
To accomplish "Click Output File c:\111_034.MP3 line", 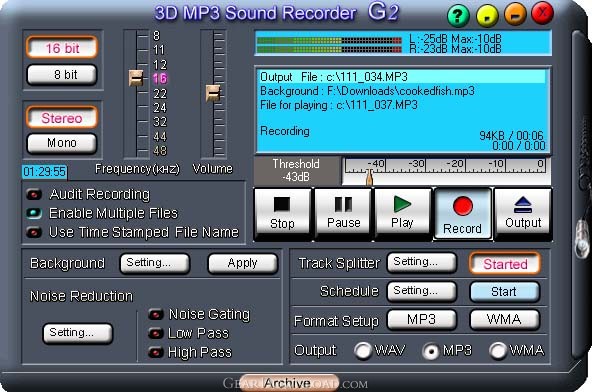I will [402, 77].
